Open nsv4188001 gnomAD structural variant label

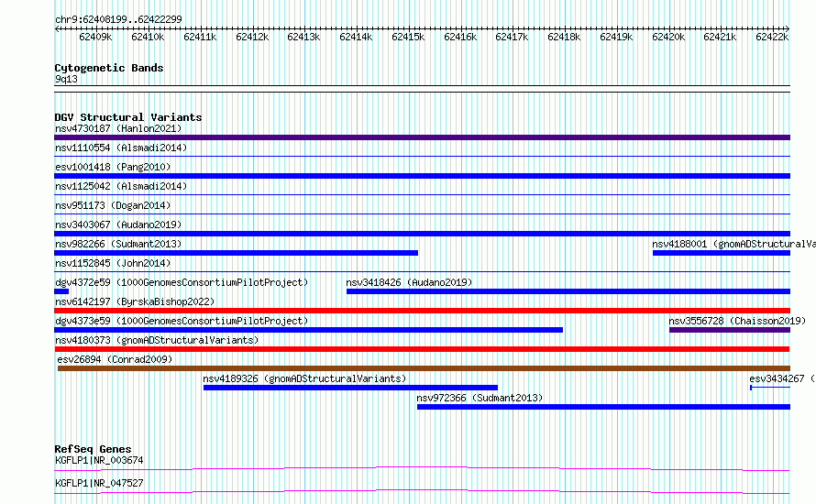733,244
